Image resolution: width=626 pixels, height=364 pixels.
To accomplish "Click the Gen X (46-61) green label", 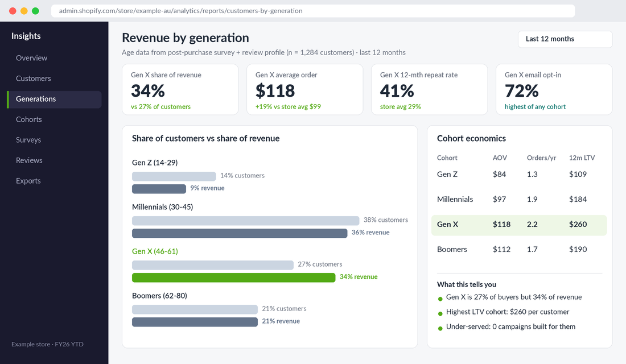I will pos(155,251).
